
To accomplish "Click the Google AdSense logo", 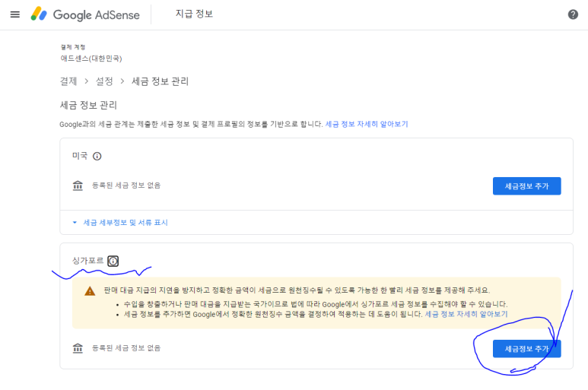I will [x=85, y=14].
